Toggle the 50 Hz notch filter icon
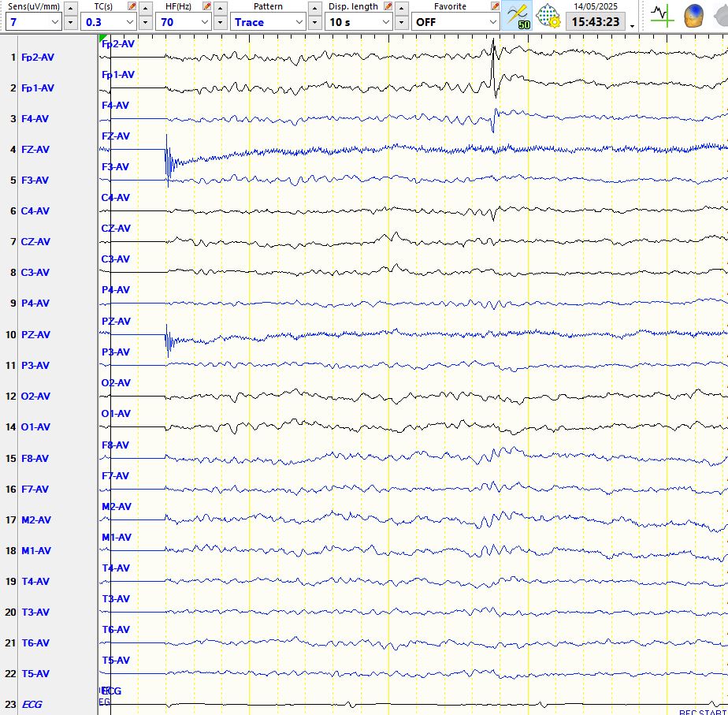Image resolution: width=728 pixels, height=715 pixels. point(518,16)
